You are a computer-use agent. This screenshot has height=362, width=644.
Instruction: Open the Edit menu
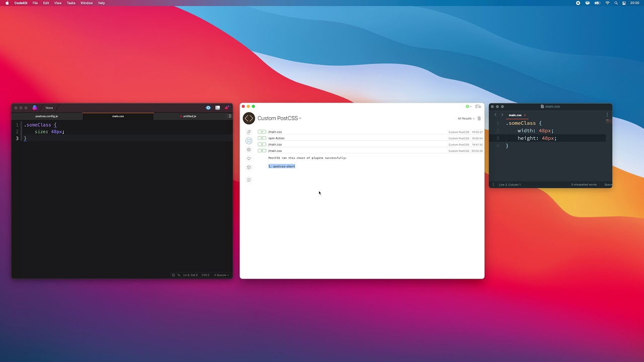pyautogui.click(x=46, y=3)
